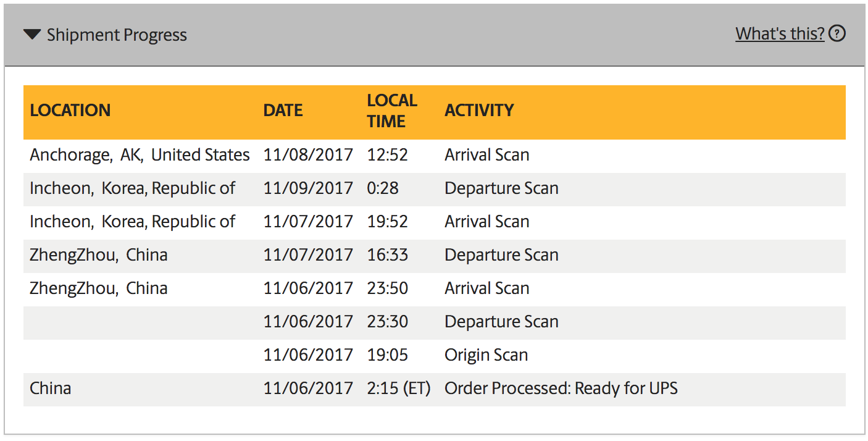Image resolution: width=868 pixels, height=441 pixels.
Task: Click the 2:15 (ET) time cell
Action: point(398,388)
